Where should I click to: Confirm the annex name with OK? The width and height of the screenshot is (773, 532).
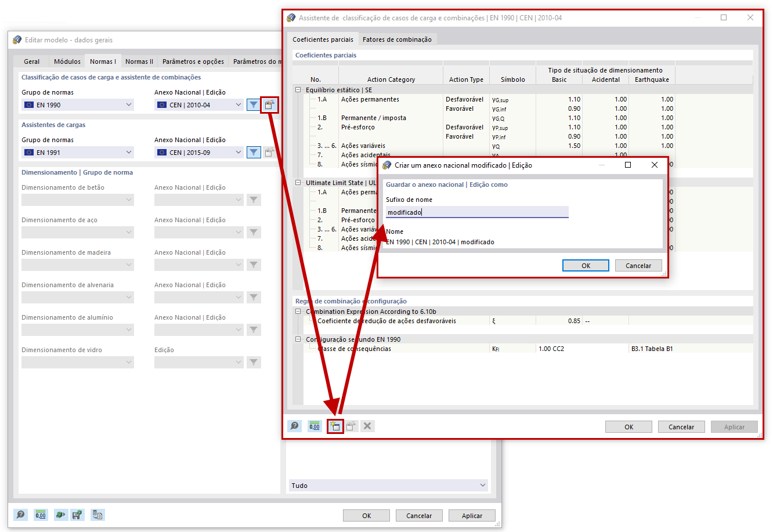click(x=585, y=265)
